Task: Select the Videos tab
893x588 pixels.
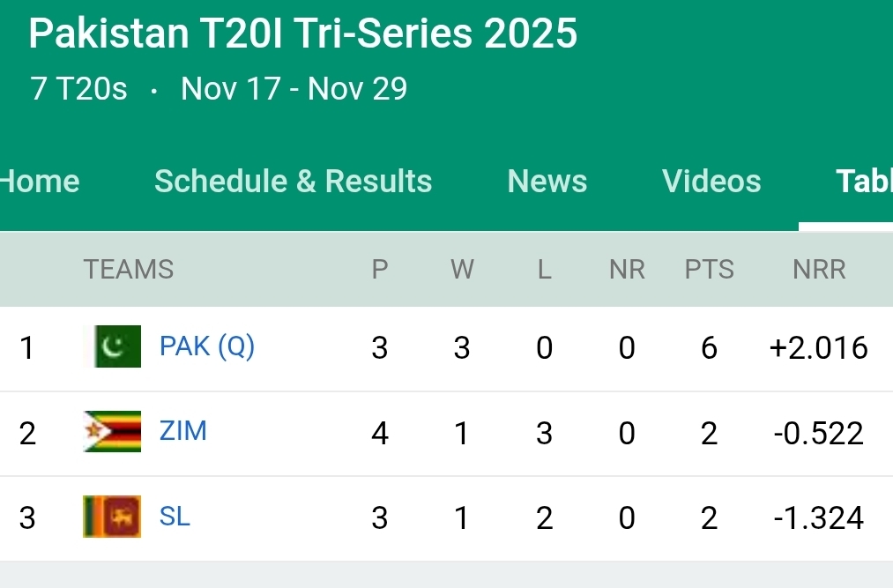Action: coord(711,181)
